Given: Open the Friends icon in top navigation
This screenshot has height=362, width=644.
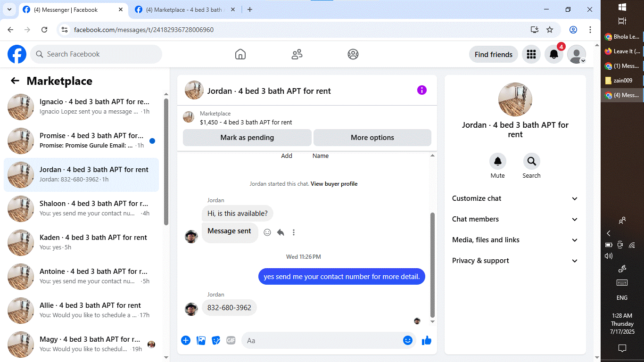Looking at the screenshot, I should click(297, 54).
